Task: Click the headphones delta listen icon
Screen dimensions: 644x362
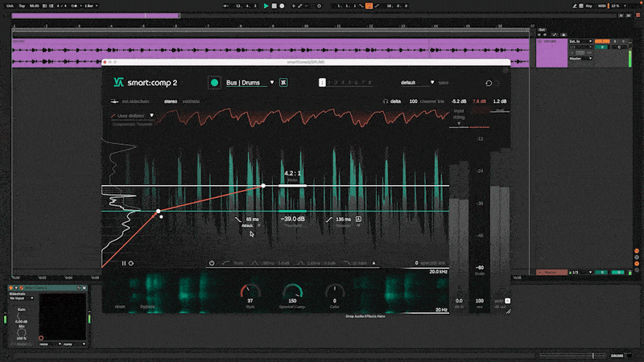Action: [386, 101]
